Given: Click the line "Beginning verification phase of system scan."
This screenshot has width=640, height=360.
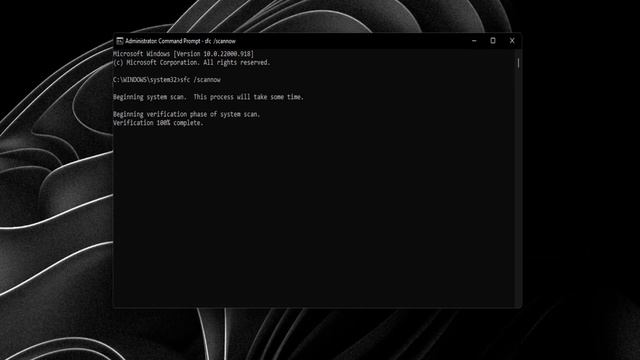Looking at the screenshot, I should [x=187, y=114].
